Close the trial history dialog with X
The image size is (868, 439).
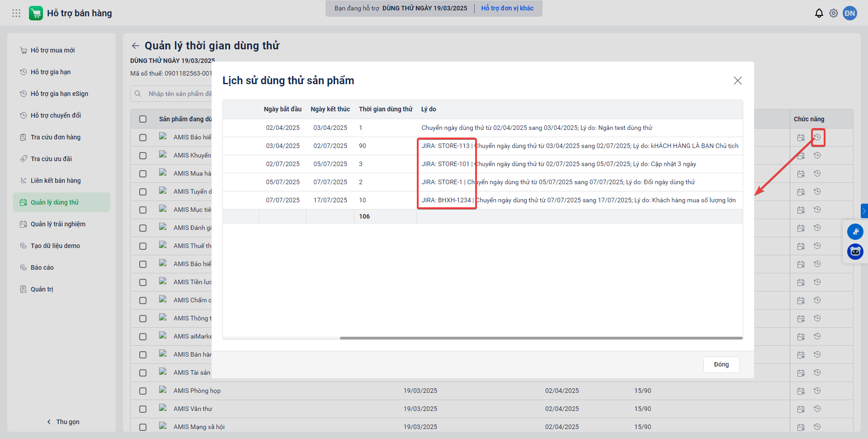coord(738,81)
